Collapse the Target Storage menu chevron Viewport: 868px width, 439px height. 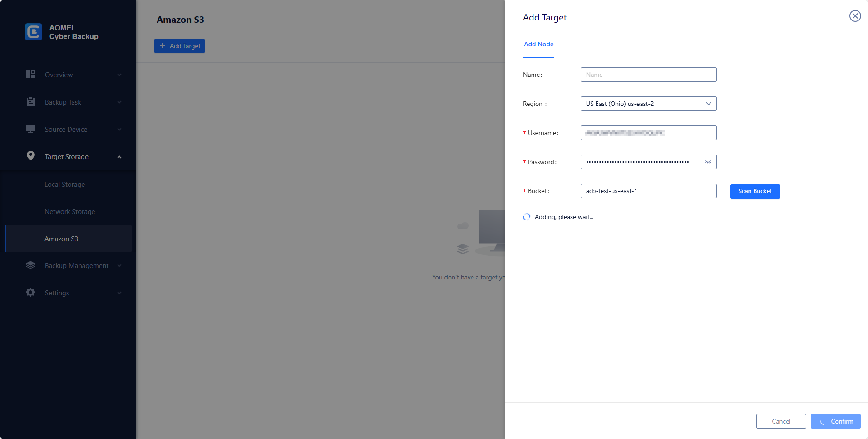pos(119,157)
